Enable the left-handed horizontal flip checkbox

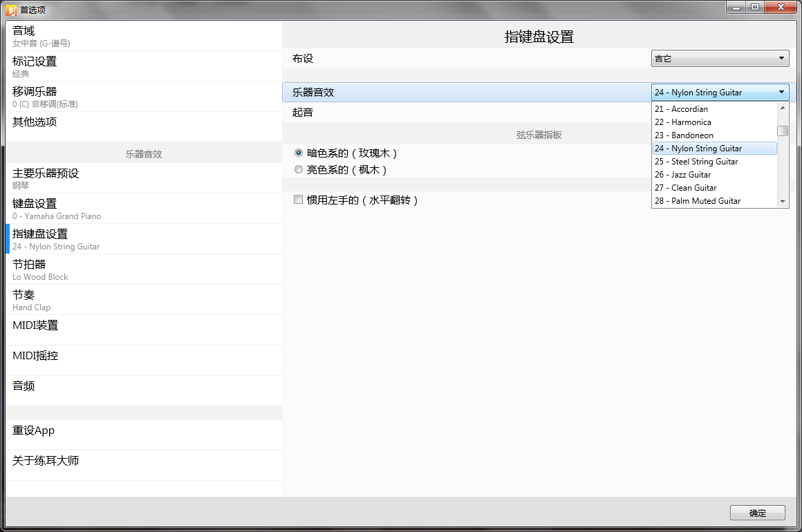(x=298, y=200)
